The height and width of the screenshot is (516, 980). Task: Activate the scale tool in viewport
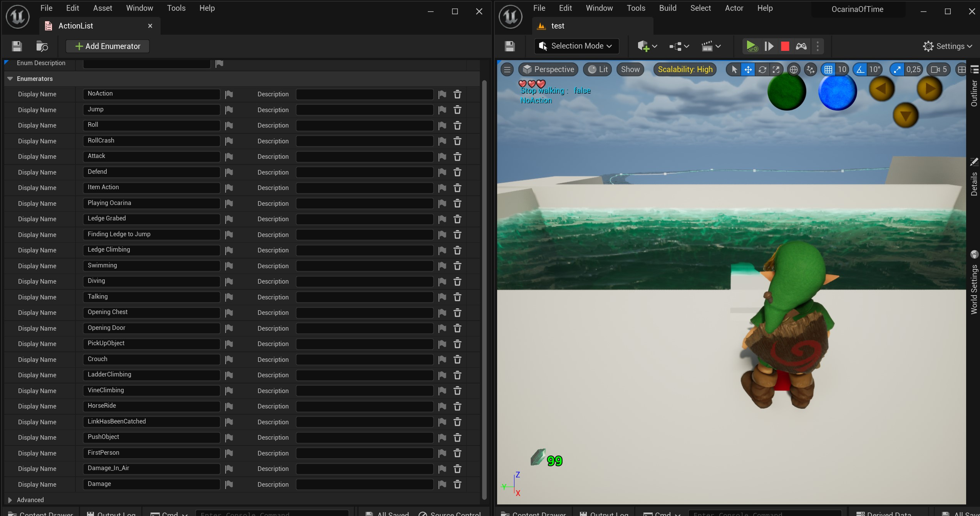pos(776,70)
